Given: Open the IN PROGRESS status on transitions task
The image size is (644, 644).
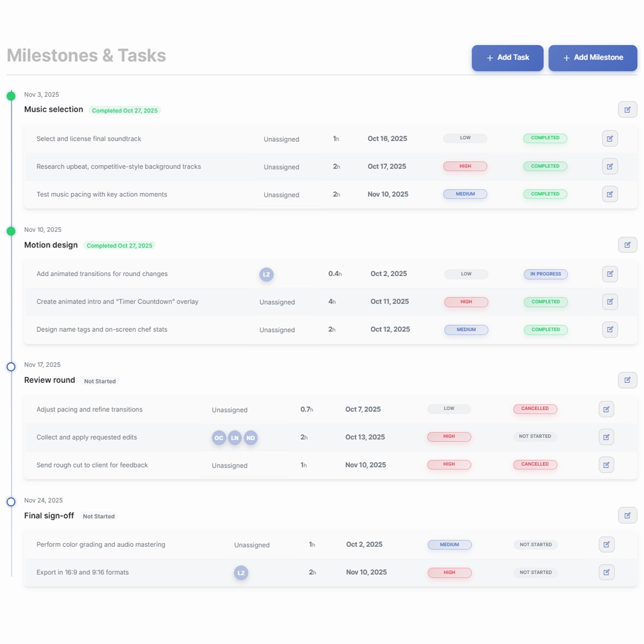Looking at the screenshot, I should (x=545, y=274).
